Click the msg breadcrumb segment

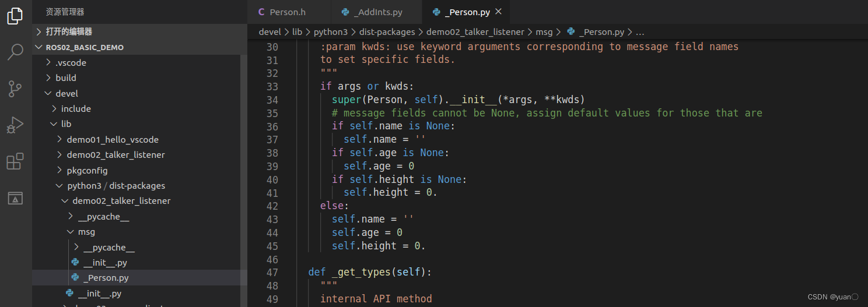click(x=544, y=32)
